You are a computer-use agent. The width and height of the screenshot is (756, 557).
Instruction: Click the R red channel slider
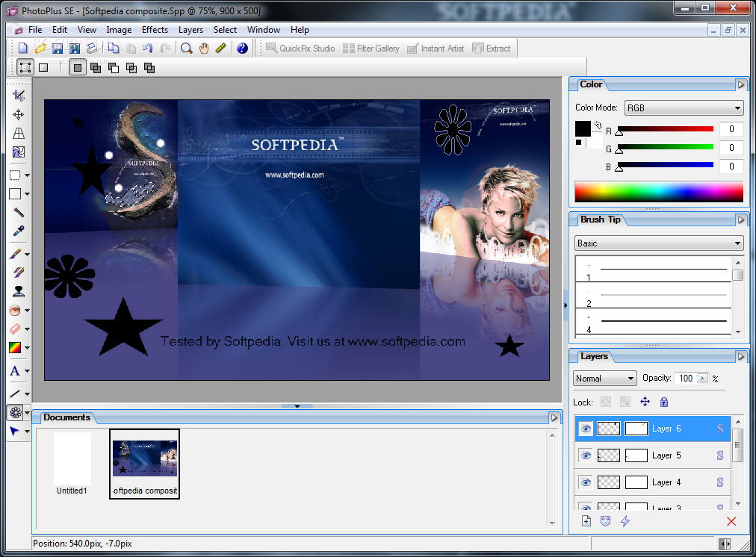click(666, 129)
